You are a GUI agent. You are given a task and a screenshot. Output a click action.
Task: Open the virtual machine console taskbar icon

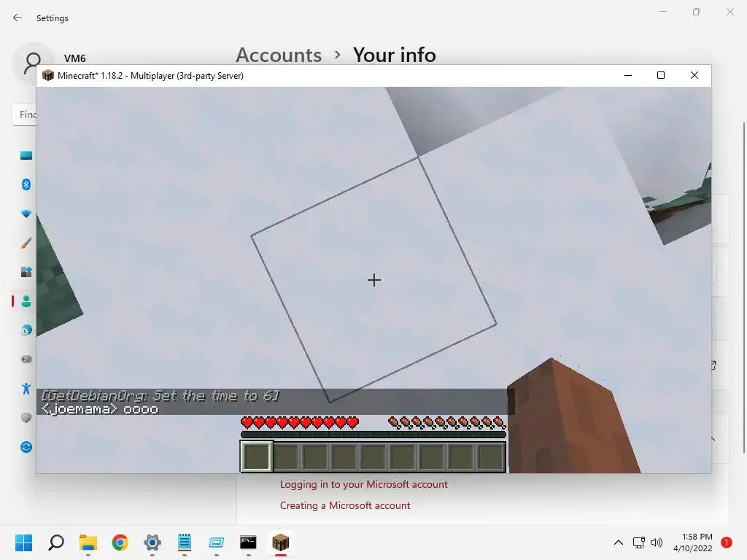[216, 542]
